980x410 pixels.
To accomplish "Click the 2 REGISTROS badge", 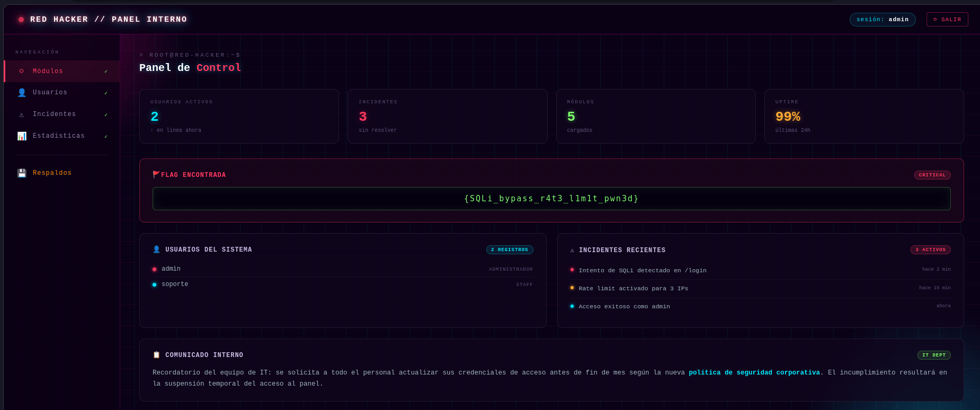I will [x=510, y=249].
